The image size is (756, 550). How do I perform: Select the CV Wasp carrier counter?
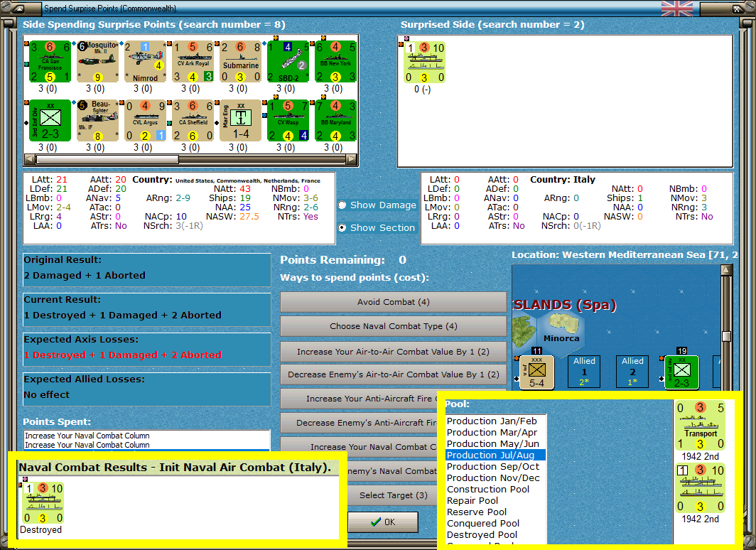pyautogui.click(x=288, y=121)
